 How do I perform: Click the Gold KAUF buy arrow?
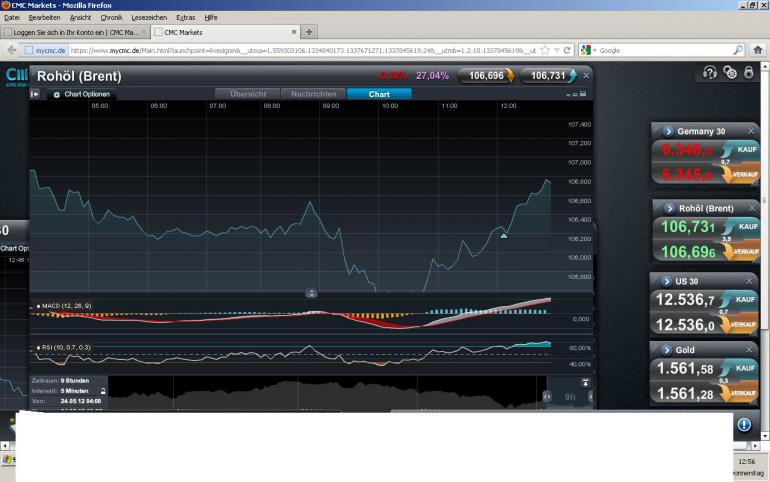[740, 369]
